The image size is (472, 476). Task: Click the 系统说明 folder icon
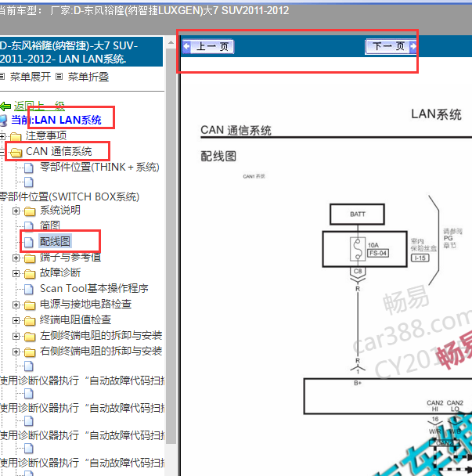coord(30,211)
